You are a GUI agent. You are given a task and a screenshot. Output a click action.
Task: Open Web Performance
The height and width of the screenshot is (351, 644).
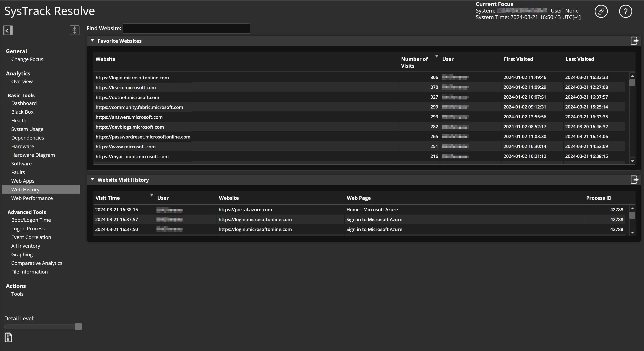pos(32,198)
